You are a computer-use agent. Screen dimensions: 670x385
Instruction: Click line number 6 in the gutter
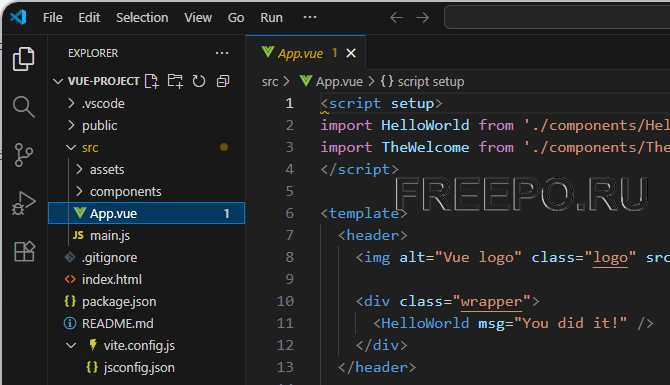point(290,213)
